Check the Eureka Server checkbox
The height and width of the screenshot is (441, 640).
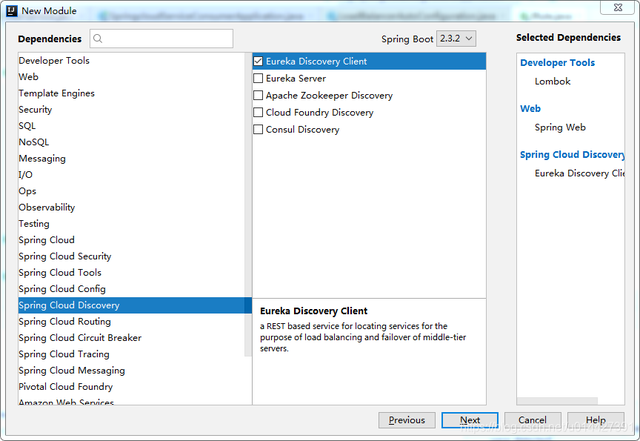258,78
